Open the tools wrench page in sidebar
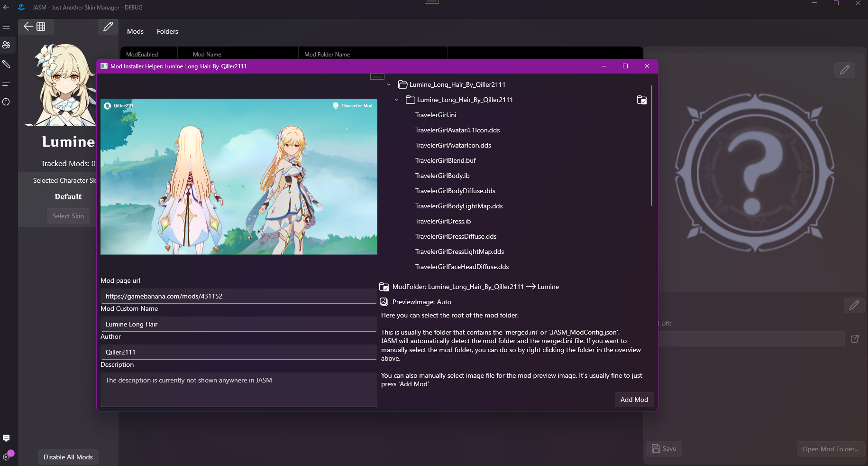The image size is (868, 466). pyautogui.click(x=6, y=64)
